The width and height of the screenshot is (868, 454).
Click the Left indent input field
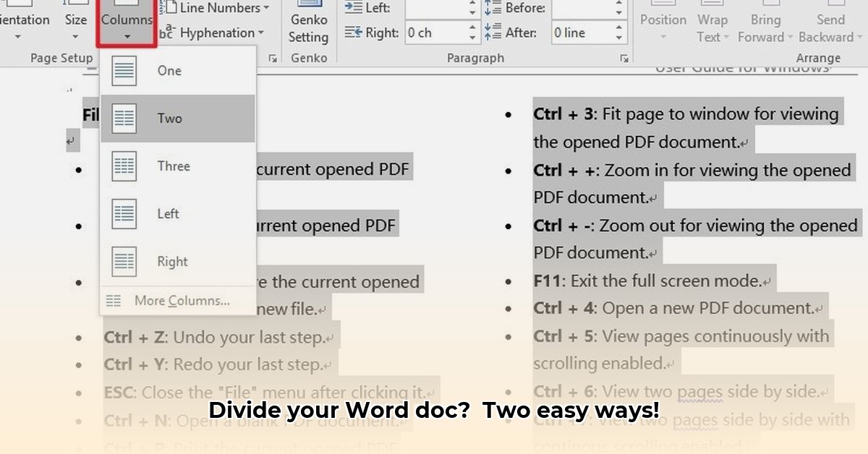pos(438,8)
